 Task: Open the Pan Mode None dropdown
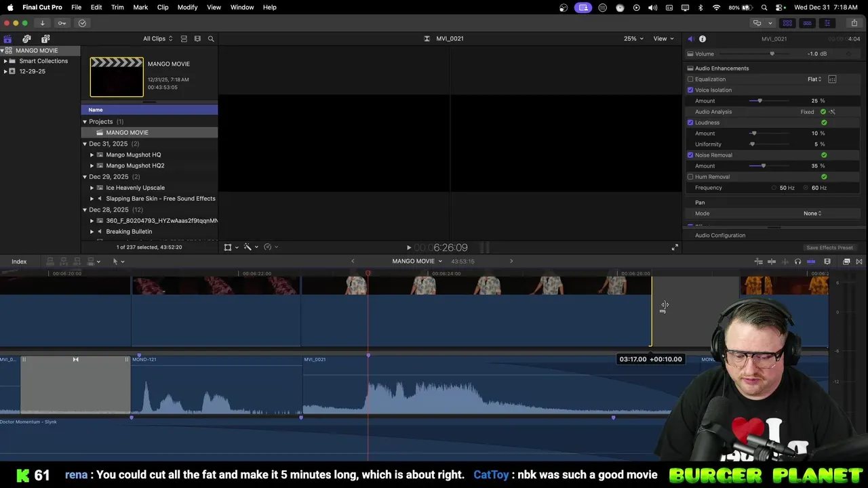[x=812, y=213]
